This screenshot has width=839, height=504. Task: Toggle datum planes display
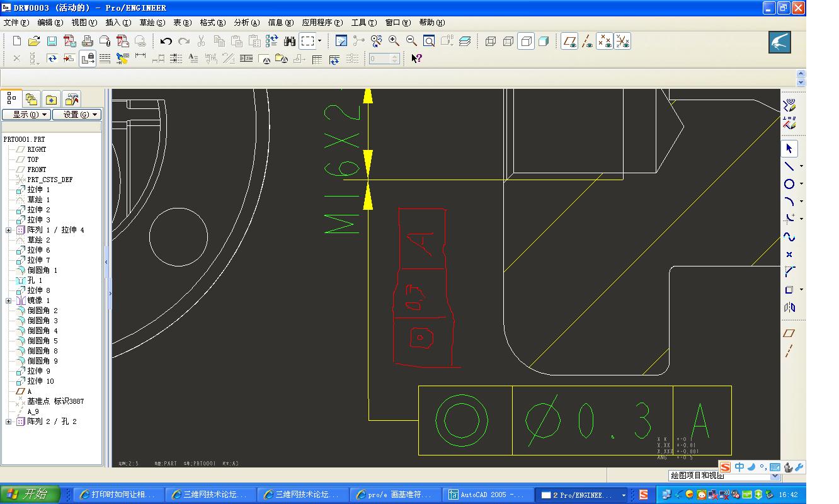coord(570,42)
